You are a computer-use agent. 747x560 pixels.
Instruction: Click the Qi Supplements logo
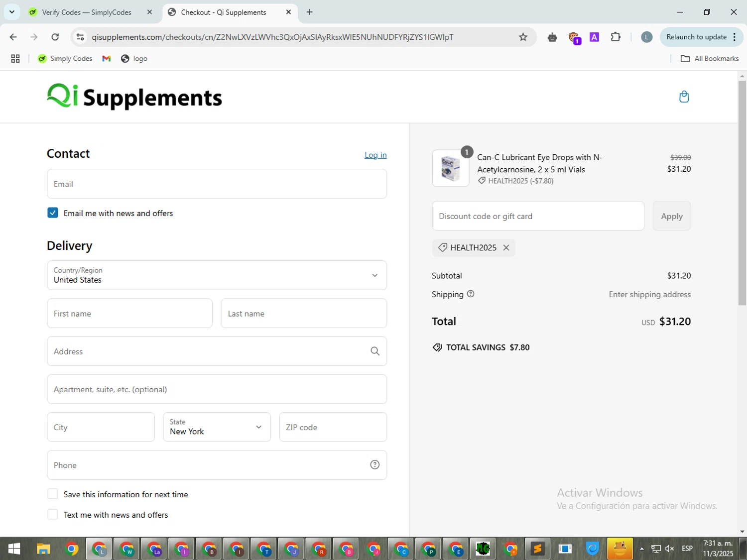pos(134,97)
